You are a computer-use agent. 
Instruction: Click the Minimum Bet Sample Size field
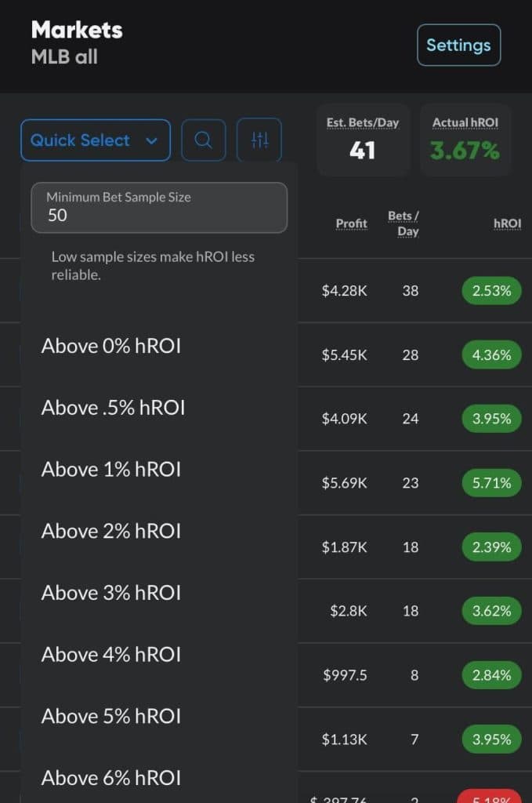click(159, 207)
